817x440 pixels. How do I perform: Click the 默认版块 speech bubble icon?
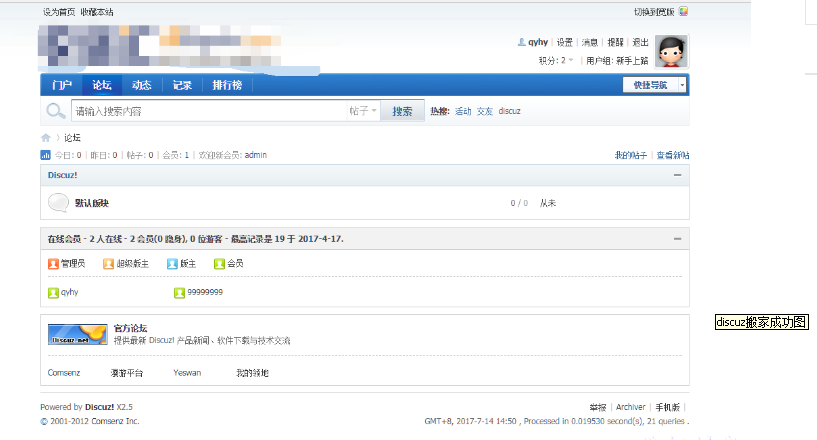pos(58,203)
